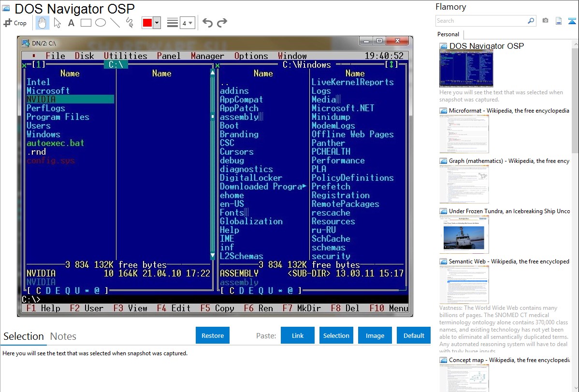The image size is (579, 392).
Task: Click 'F5 Copy' in the DN function key bar
Action: point(217,308)
